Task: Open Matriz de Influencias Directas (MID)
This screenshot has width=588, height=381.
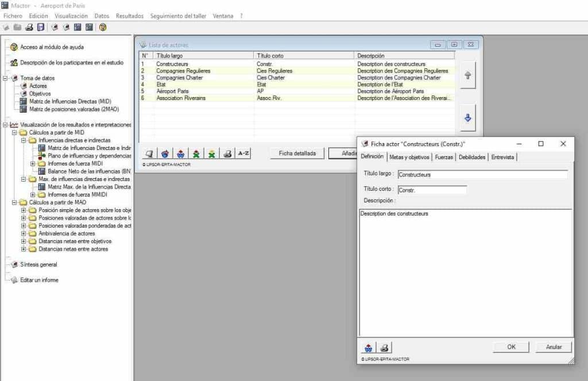Action: pos(70,101)
